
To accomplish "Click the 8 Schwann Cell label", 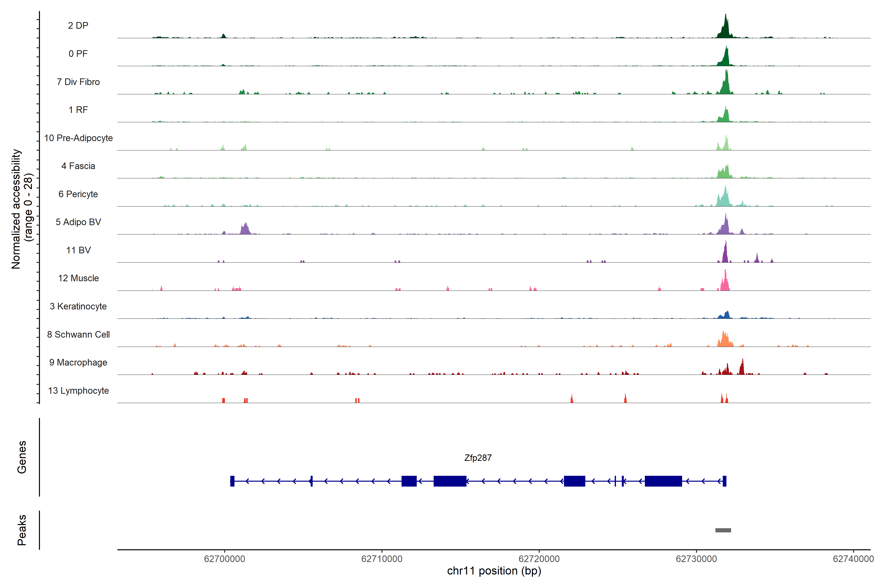I will 78,334.
